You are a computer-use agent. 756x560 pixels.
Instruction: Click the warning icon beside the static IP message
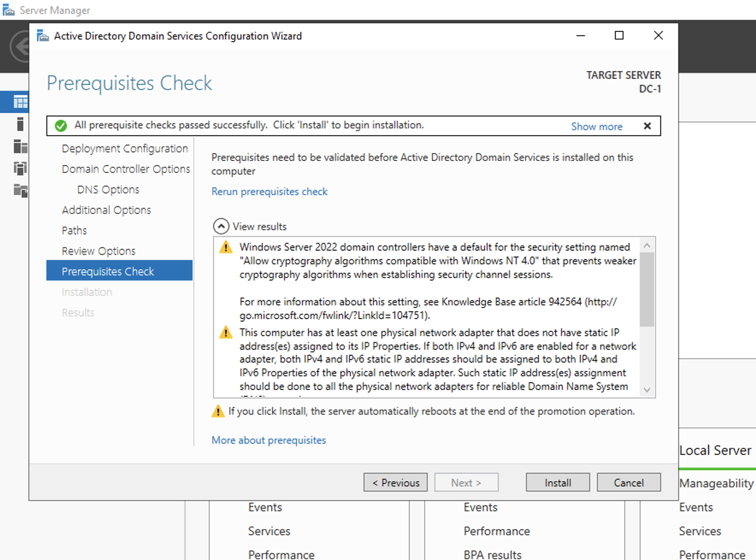(x=226, y=333)
